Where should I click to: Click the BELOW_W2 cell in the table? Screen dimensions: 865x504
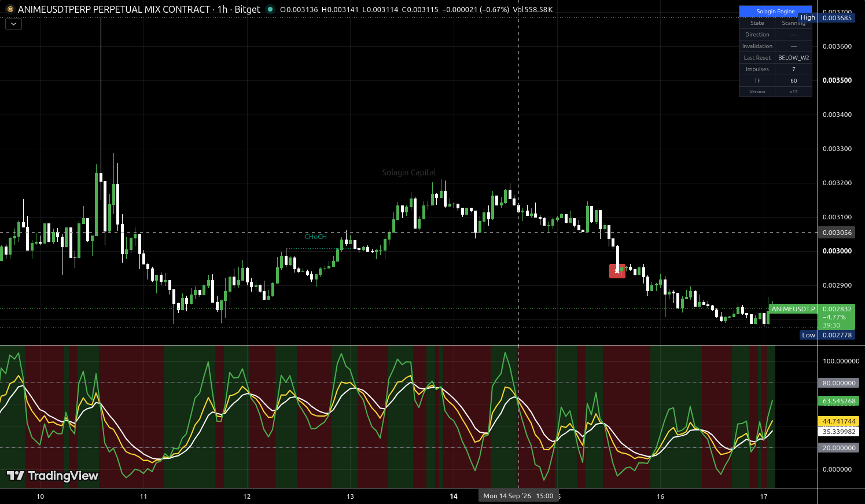tap(793, 58)
